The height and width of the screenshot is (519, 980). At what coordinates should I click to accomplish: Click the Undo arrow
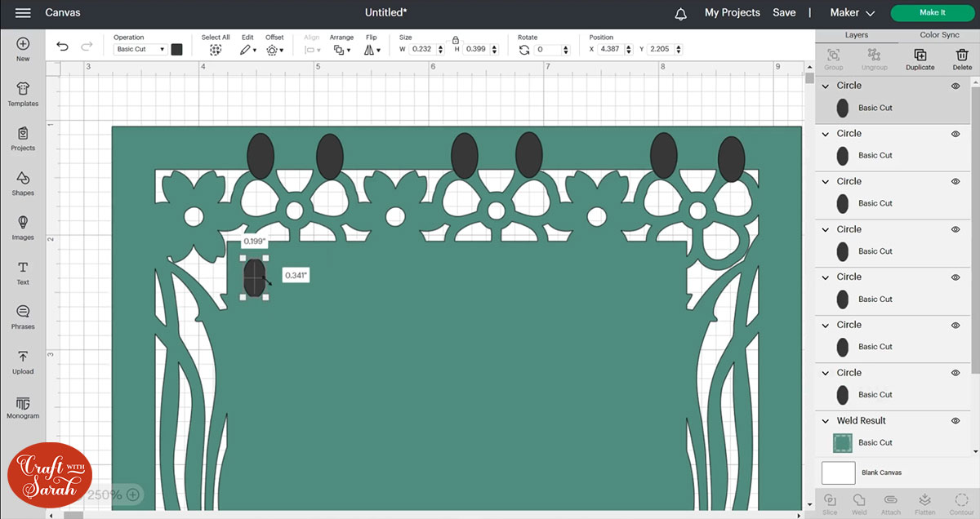62,47
